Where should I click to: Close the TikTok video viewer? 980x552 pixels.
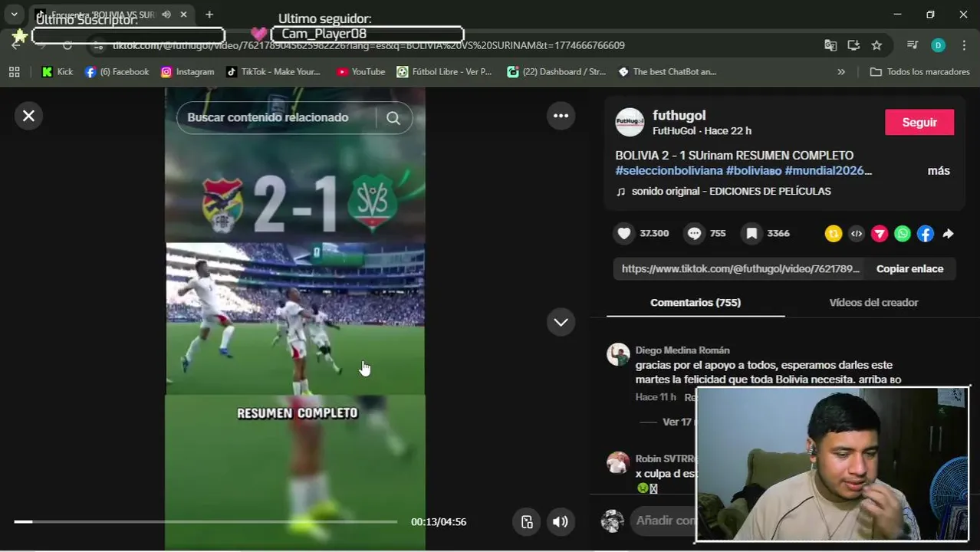point(28,116)
